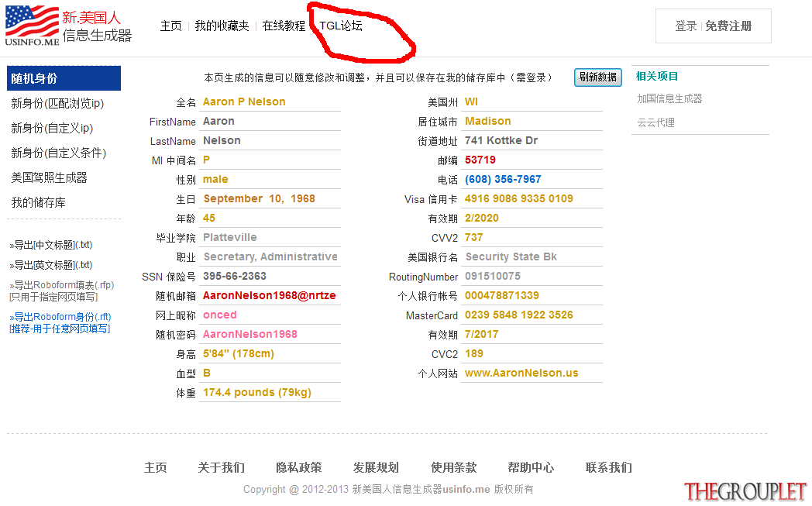Open 新身份(自定义条件) in sidebar
Screen dimensions: 812x506
point(59,153)
